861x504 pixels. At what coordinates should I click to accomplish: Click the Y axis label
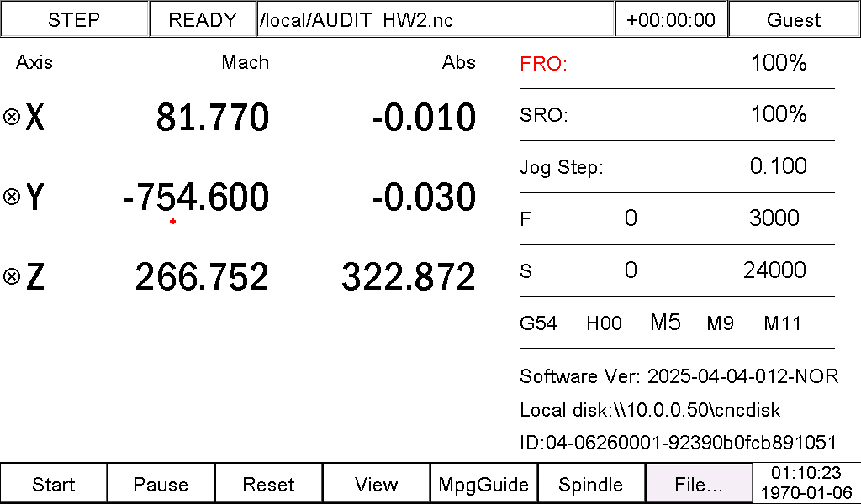click(35, 197)
